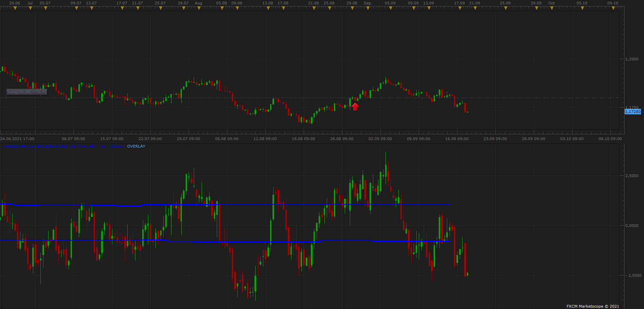The image size is (644, 309).
Task: Pick the orange marker under 21.07
Action: click(138, 8)
